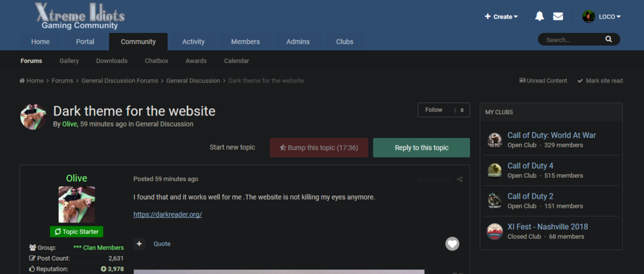Screen dimensions: 644x274
Task: Click the Home breadcrumb link
Action: [x=32, y=81]
